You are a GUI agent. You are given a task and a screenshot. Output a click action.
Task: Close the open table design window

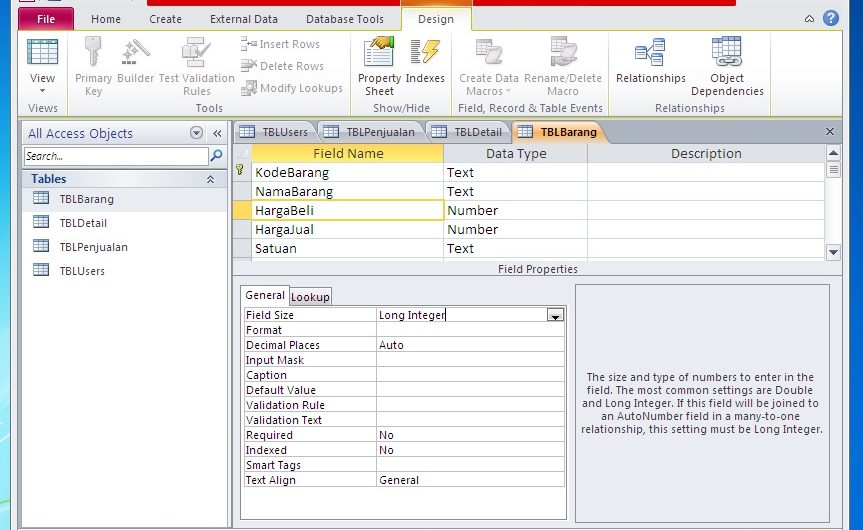829,132
